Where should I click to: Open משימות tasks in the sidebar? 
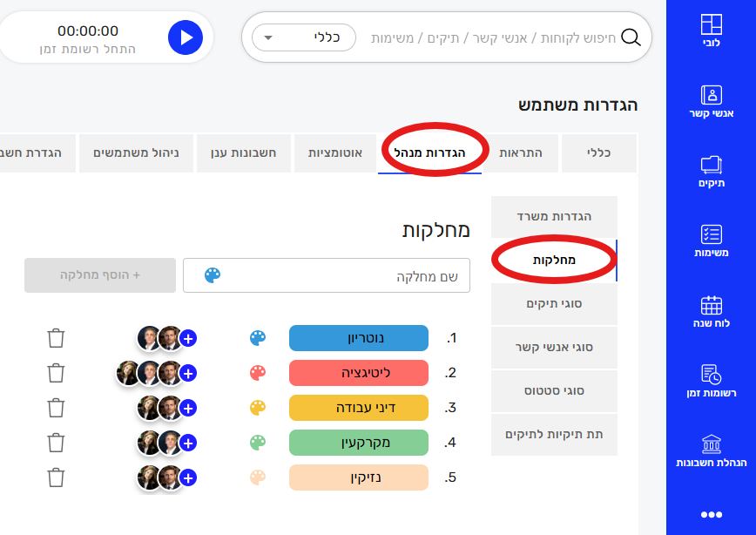[711, 241]
